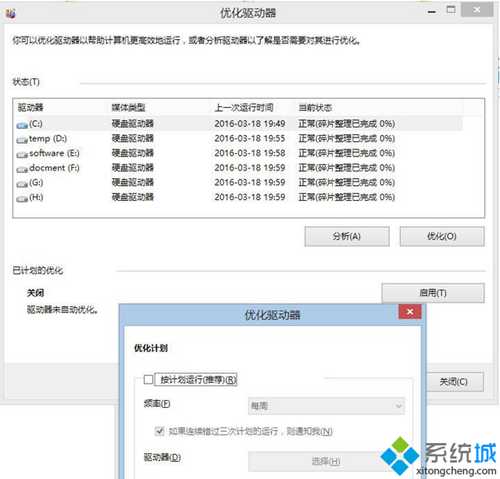Image resolution: width=500 pixels, height=479 pixels.
Task: Maximize the main 优化驱动器 window
Action: pos(451,10)
